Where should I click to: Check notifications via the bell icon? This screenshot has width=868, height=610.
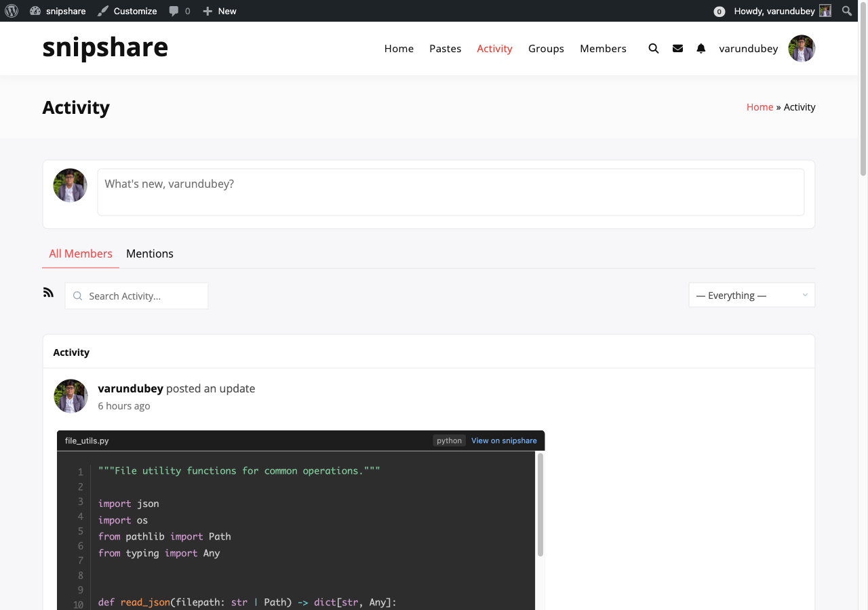pyautogui.click(x=701, y=48)
